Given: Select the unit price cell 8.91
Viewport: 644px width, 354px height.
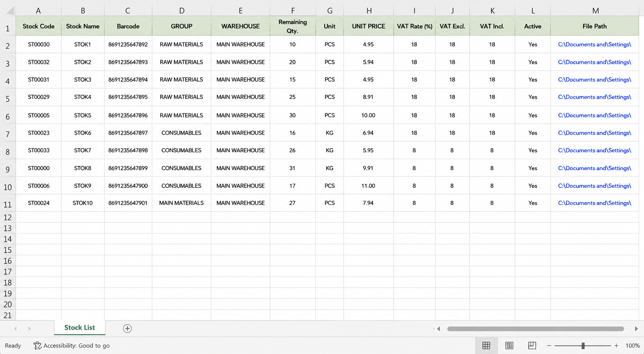Looking at the screenshot, I should point(369,97).
